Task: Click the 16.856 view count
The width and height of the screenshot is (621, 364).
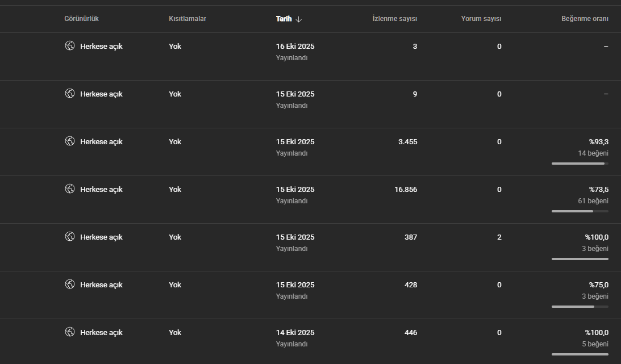Action: 406,190
